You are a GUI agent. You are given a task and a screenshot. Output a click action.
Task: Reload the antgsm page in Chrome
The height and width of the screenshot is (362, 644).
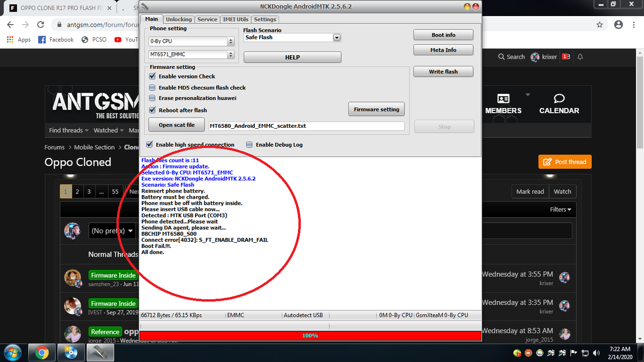click(40, 25)
